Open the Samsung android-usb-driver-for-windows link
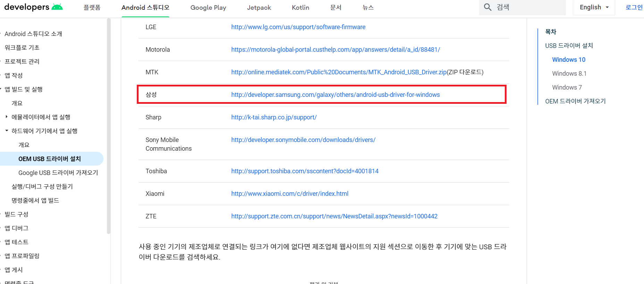The height and width of the screenshot is (284, 644). [335, 95]
